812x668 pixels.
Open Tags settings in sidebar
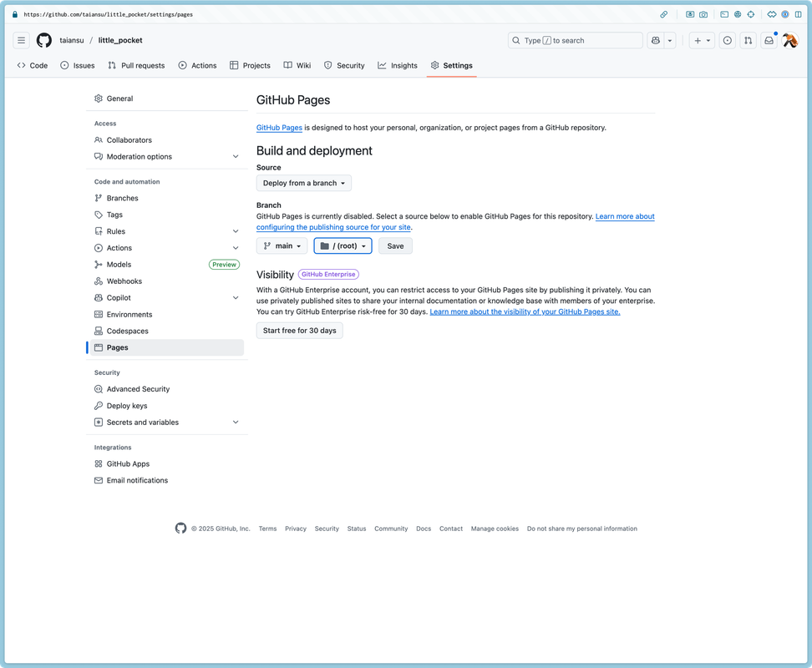tap(167, 215)
